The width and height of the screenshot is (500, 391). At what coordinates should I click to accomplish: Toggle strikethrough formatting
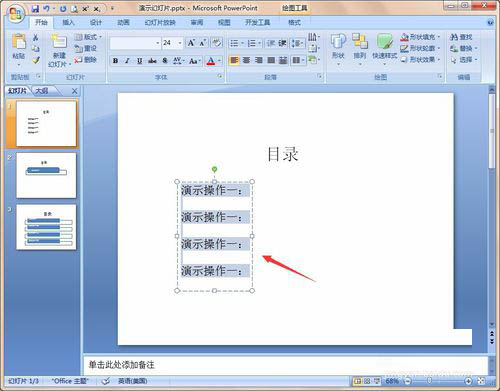pos(152,61)
